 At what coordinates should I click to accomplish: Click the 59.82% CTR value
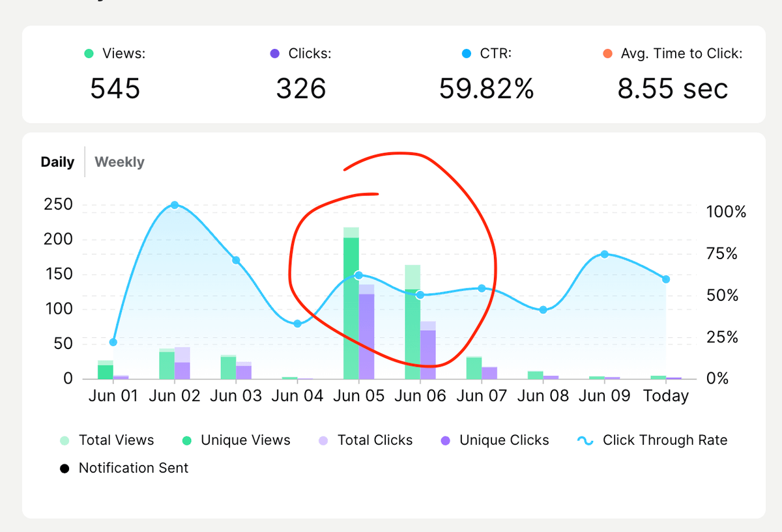tap(486, 89)
